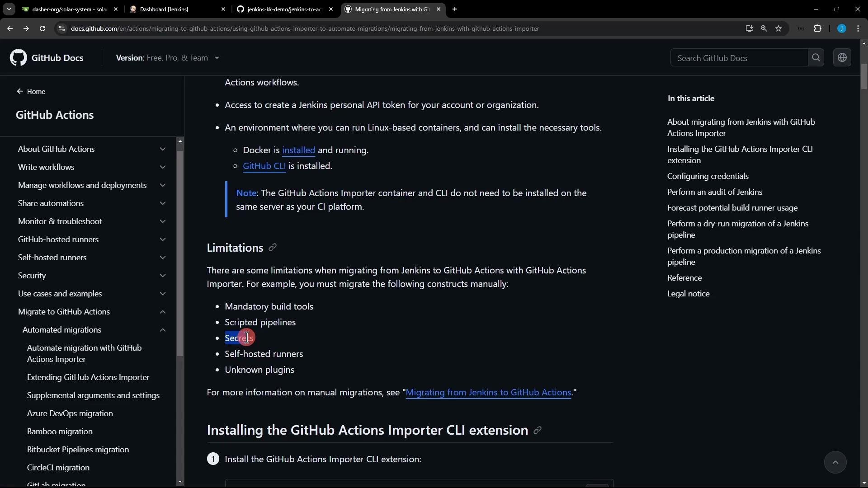The width and height of the screenshot is (868, 488).
Task: Close the Dashboard [Jenkins] tab
Action: click(x=223, y=9)
